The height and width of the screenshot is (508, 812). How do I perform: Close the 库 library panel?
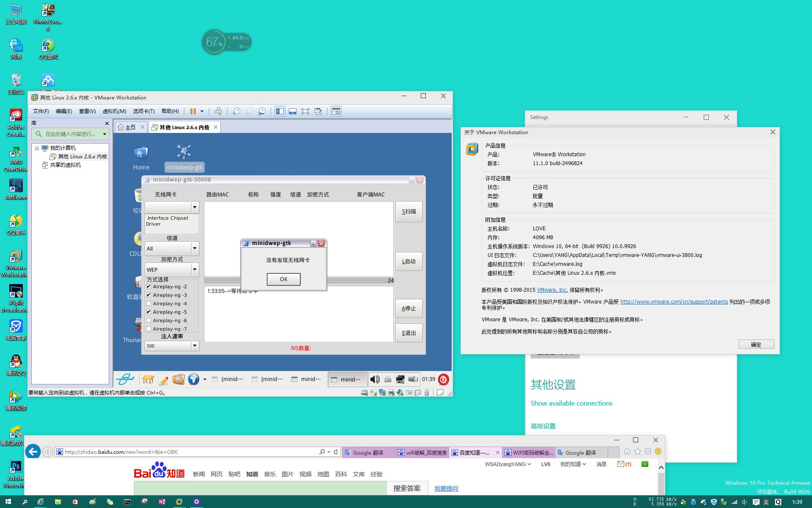(107, 123)
